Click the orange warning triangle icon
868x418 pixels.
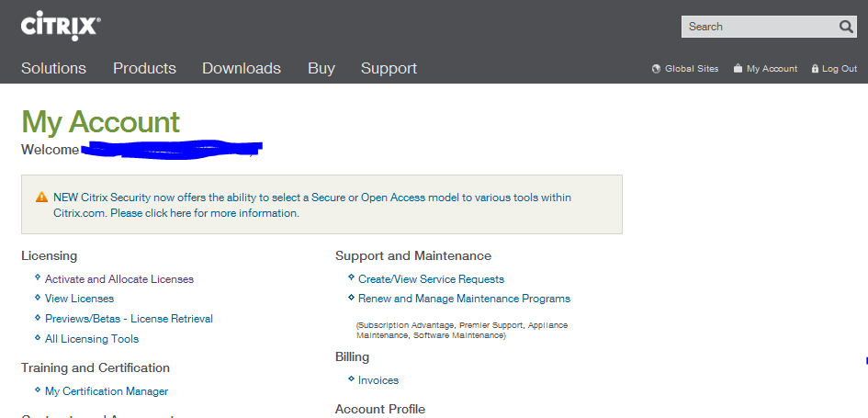coord(41,198)
